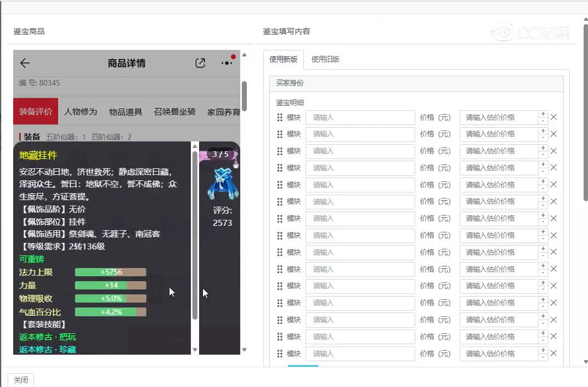Remove the topmost 模块 row with its X
Screen dimensions: 588x387
click(x=553, y=117)
